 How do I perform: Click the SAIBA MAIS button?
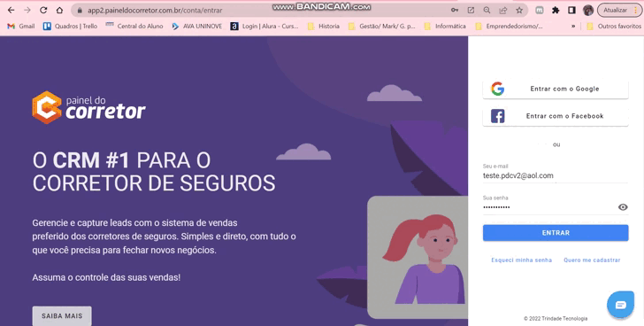tap(62, 316)
